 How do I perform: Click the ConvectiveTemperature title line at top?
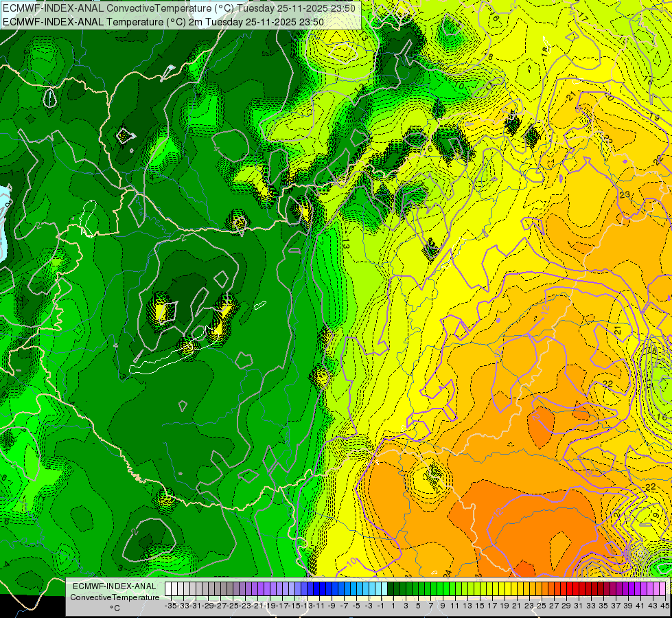pos(179,8)
